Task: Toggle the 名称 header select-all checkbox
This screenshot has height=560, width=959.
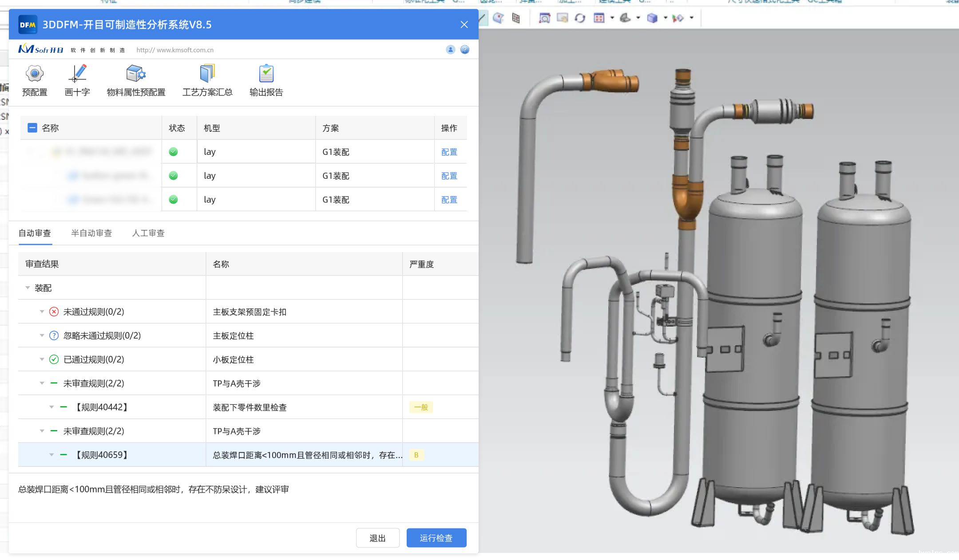Action: click(x=32, y=128)
